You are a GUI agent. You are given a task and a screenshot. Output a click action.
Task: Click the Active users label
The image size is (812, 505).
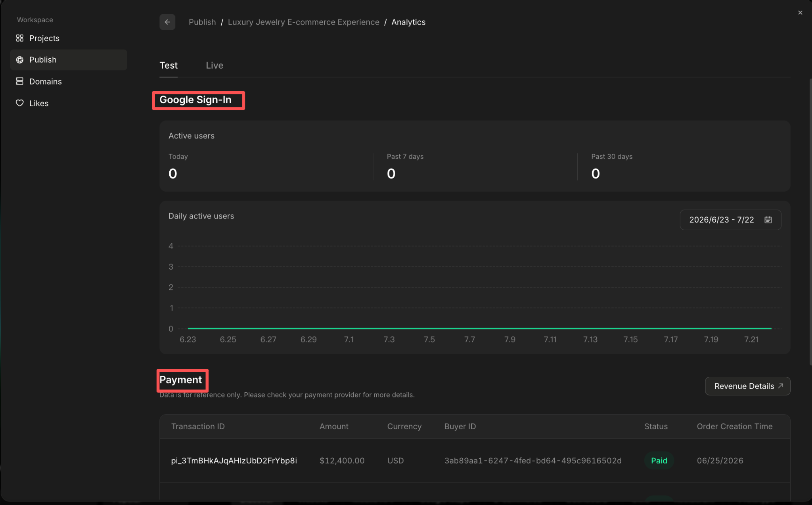tap(192, 136)
